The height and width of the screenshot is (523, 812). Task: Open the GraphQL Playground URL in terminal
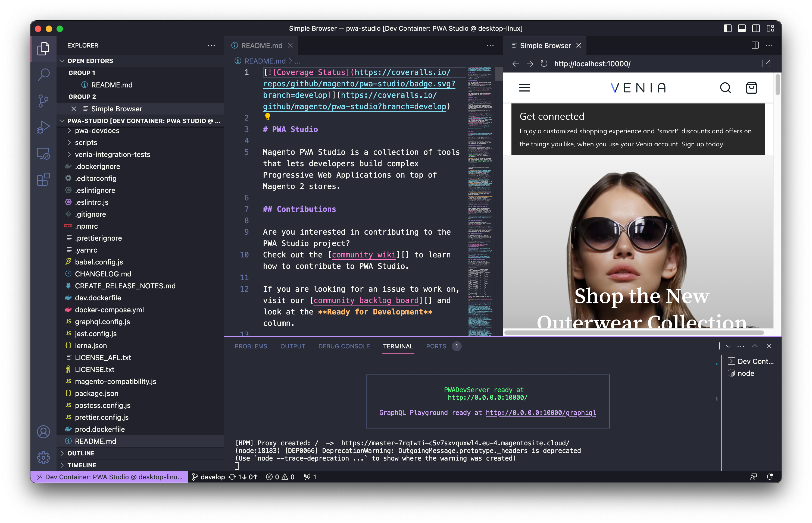point(541,413)
